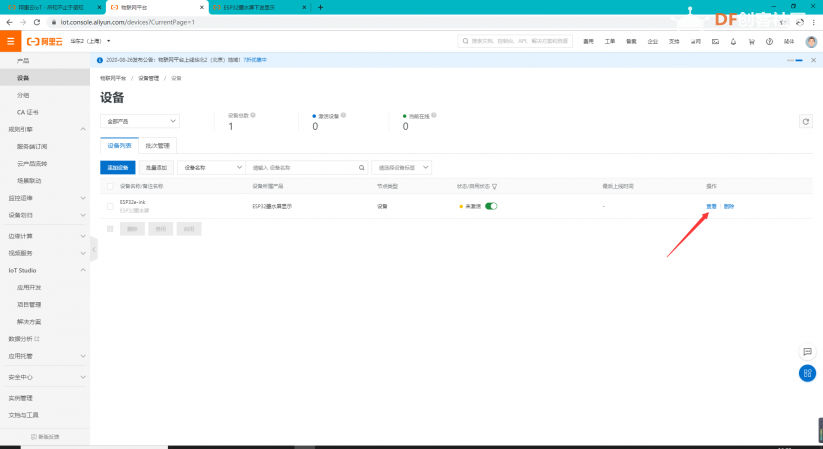Click the search magnifier in device name field
Image resolution: width=823 pixels, height=449 pixels.
click(x=362, y=168)
